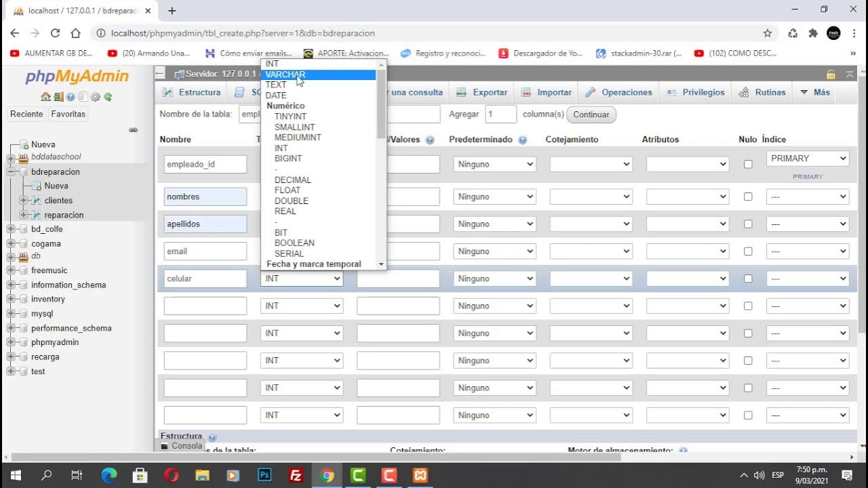Image resolution: width=868 pixels, height=488 pixels.
Task: Open the navigation settings gear icon
Action: (96, 97)
